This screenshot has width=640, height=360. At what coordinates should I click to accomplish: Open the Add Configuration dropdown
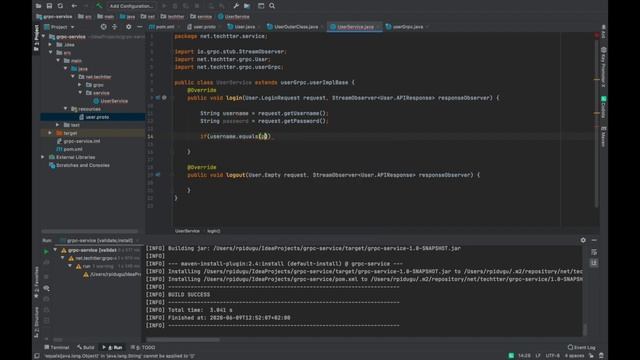[131, 6]
